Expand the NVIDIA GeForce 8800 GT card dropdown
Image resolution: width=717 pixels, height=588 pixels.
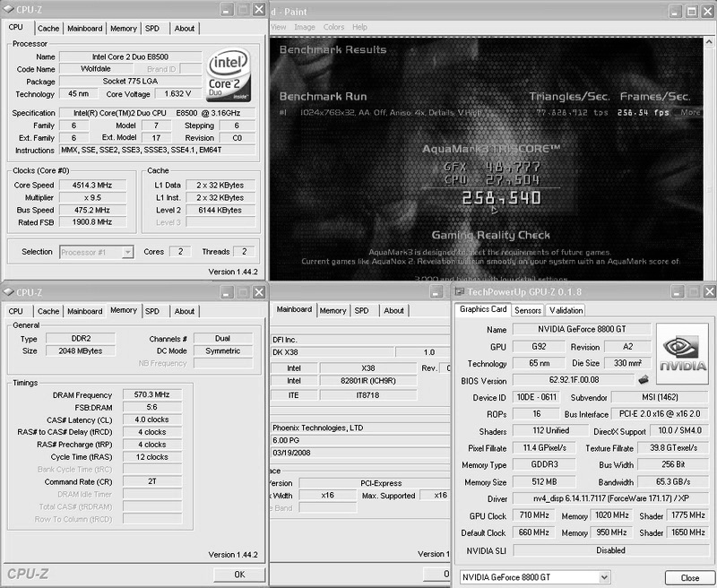[604, 577]
